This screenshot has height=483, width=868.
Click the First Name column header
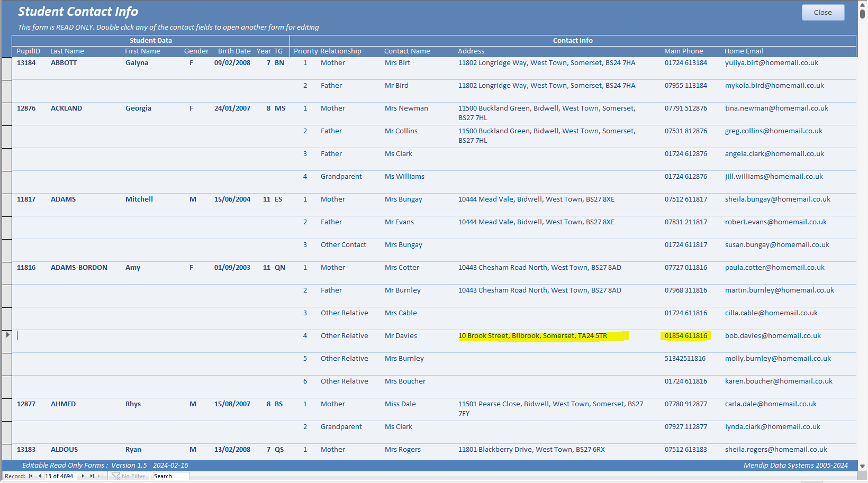142,51
